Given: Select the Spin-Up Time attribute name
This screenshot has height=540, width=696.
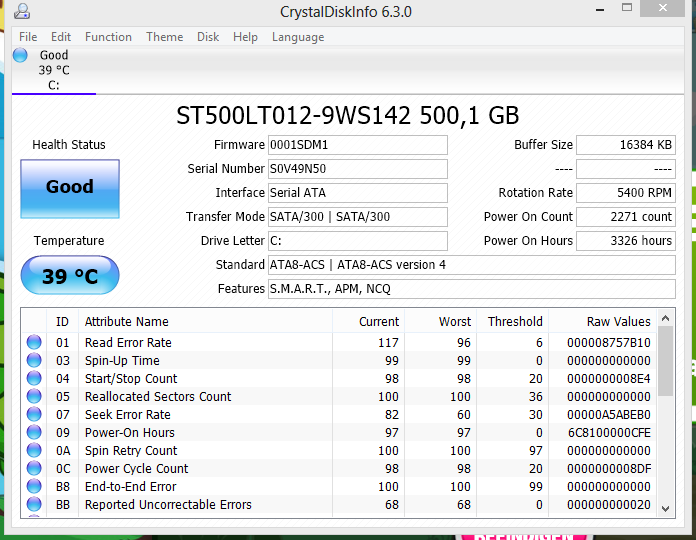Looking at the screenshot, I should pos(122,361).
